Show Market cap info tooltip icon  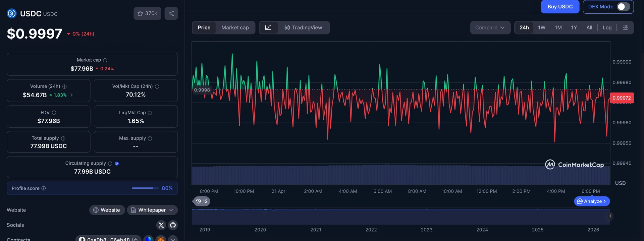tap(105, 60)
